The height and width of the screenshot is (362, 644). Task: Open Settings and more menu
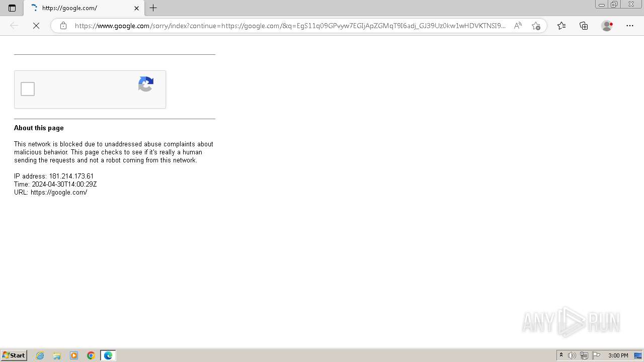pos(630,26)
